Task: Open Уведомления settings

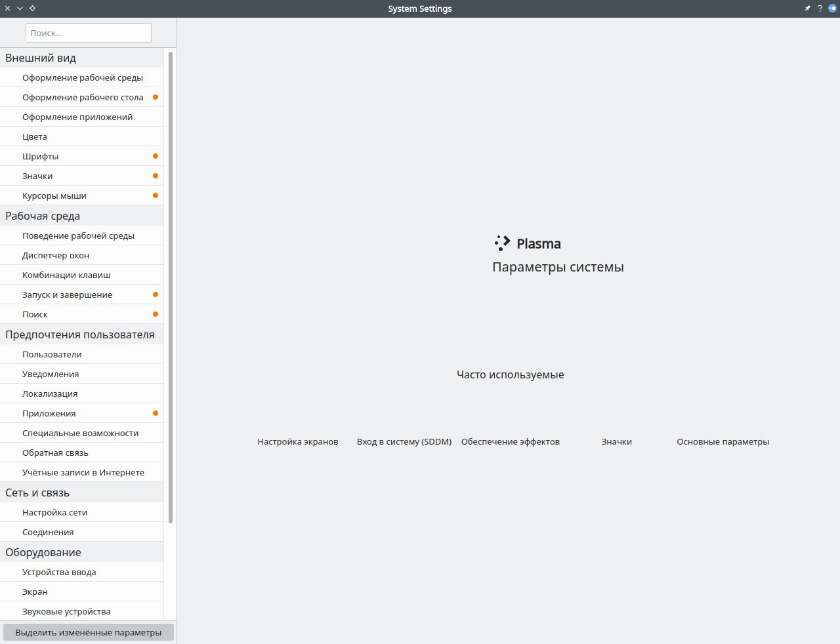Action: [82, 374]
